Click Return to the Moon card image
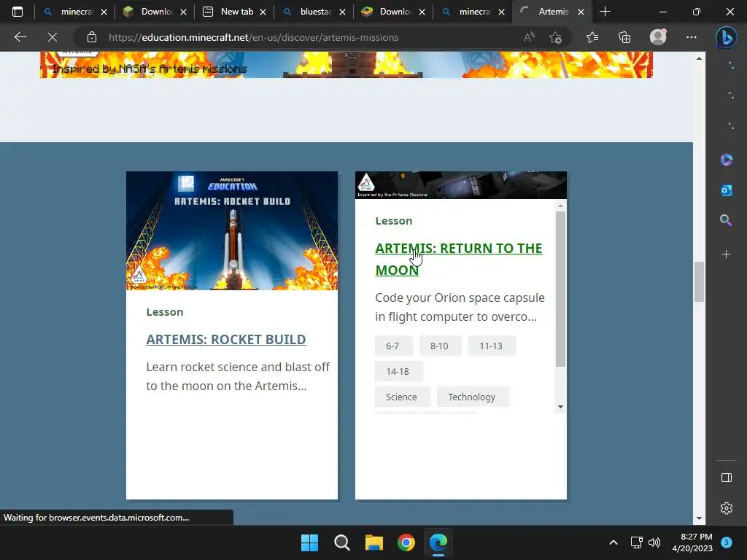Viewport: 747px width, 560px height. [x=461, y=184]
